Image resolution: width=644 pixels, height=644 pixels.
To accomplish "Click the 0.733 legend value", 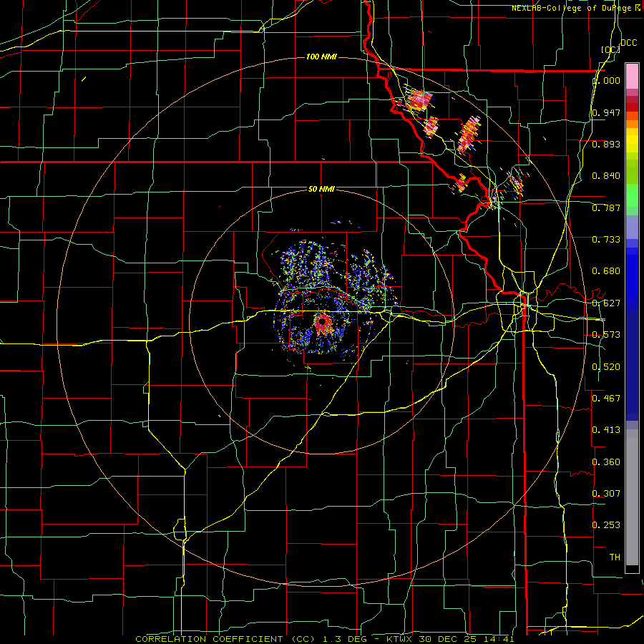I will [606, 240].
